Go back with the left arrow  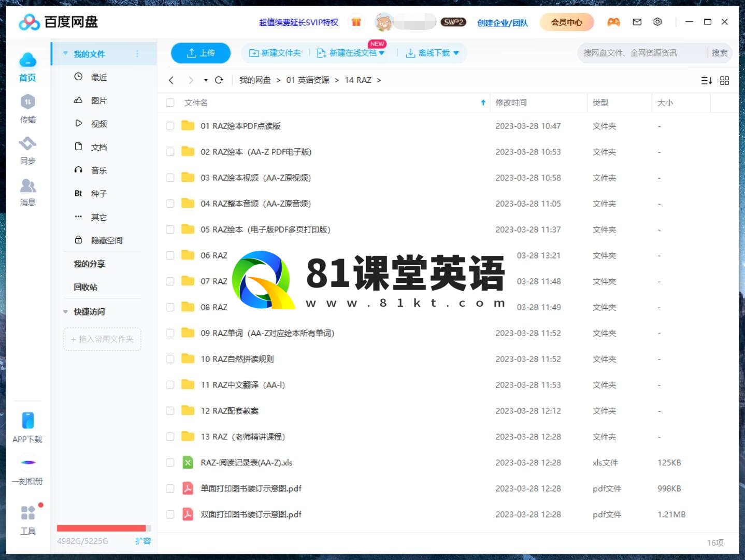click(x=171, y=80)
